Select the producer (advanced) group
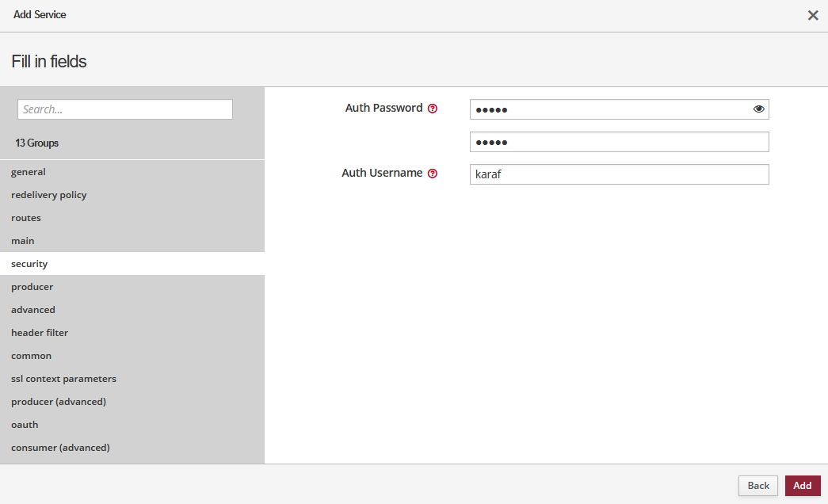Image resolution: width=828 pixels, height=504 pixels. click(x=58, y=402)
